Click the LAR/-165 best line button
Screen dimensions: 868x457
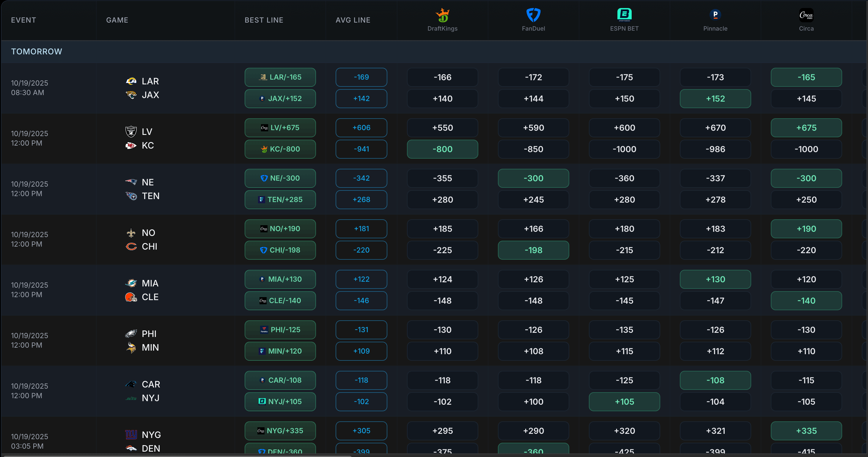pyautogui.click(x=280, y=77)
